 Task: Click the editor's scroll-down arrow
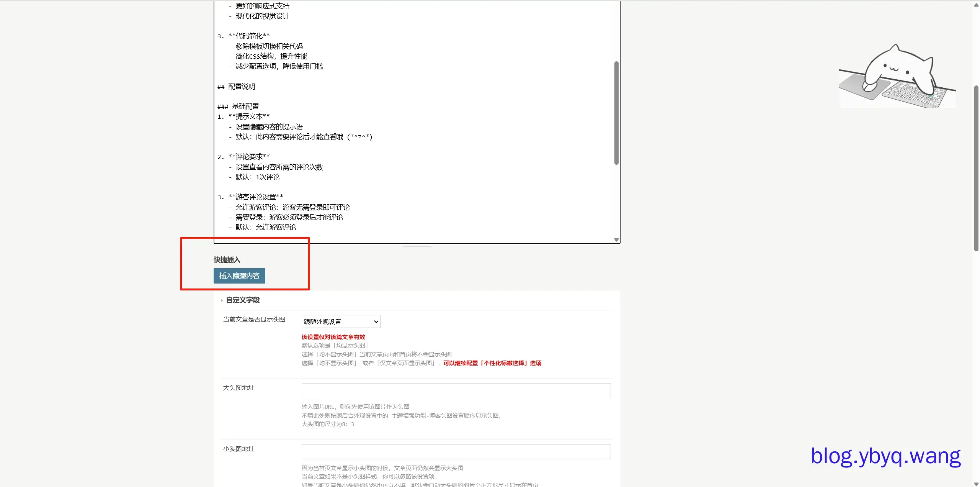coord(616,240)
